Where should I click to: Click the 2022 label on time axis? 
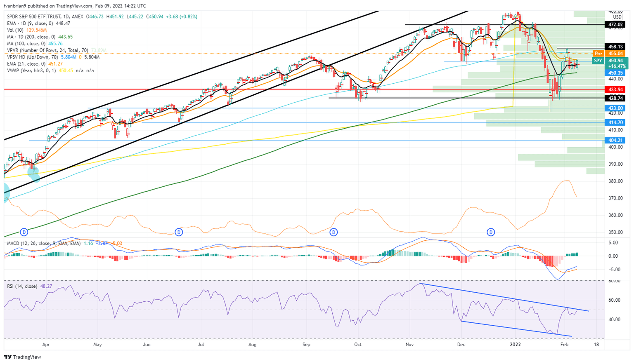coord(516,344)
